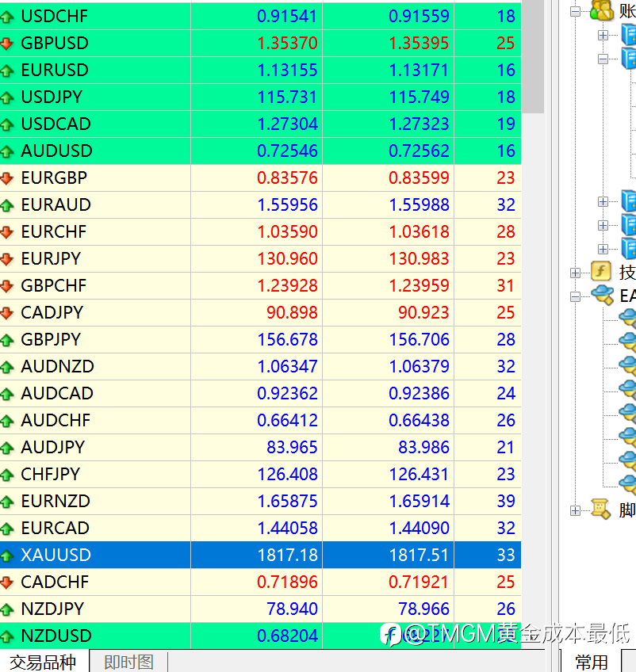Viewport: 636px width, 672px height.
Task: Click the up arrow icon beside EURUSD
Action: pos(6,71)
